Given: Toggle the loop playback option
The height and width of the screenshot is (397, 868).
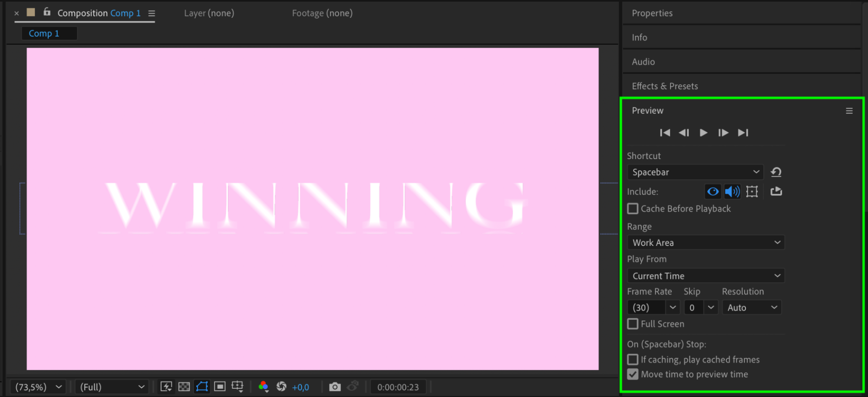Looking at the screenshot, I should [776, 191].
